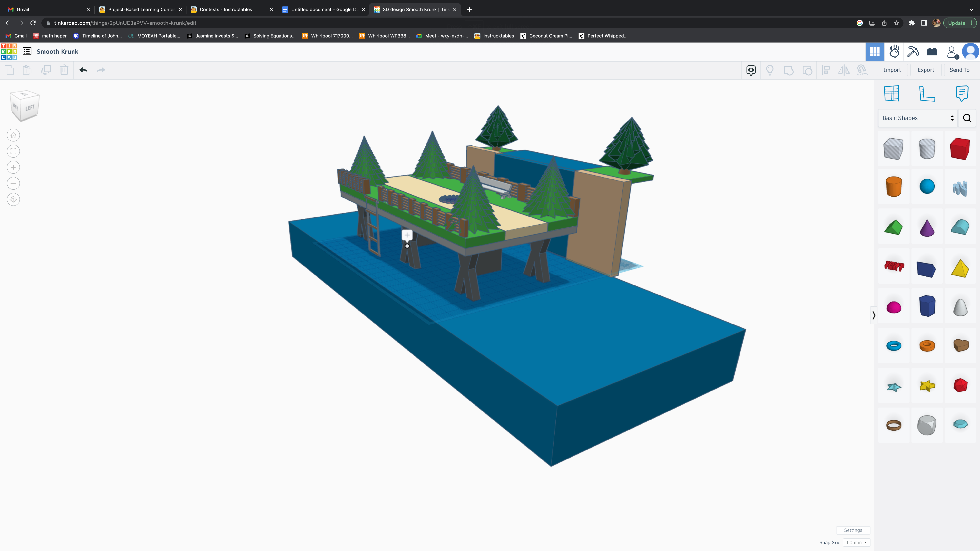Viewport: 980px width, 551px height.
Task: Click the undo arrow in toolbar
Action: pos(83,70)
